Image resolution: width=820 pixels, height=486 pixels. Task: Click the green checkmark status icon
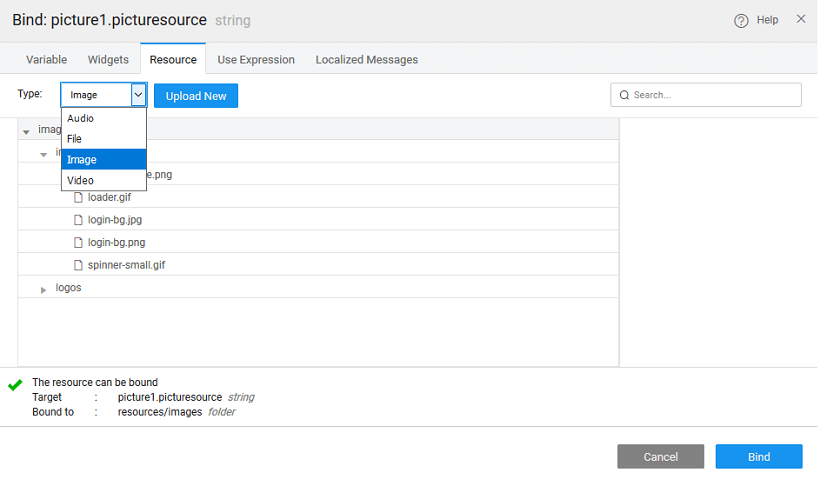[x=15, y=384]
